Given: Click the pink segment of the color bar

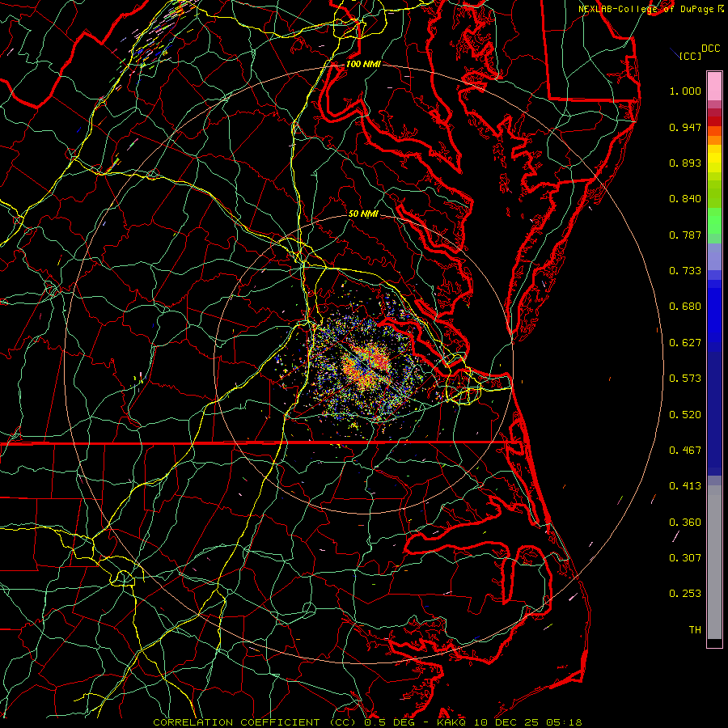Looking at the screenshot, I should click(x=714, y=87).
